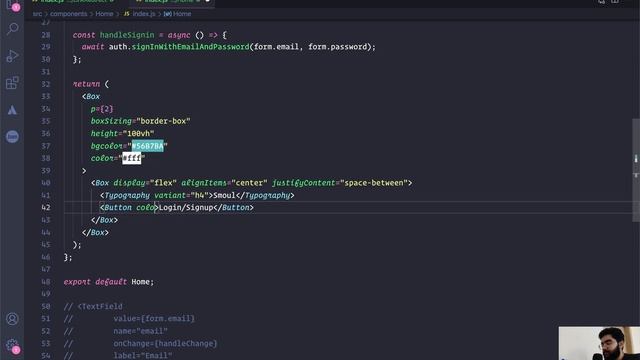The image size is (640, 360).
Task: Click the '<Button' tag on line 42
Action: coord(116,208)
